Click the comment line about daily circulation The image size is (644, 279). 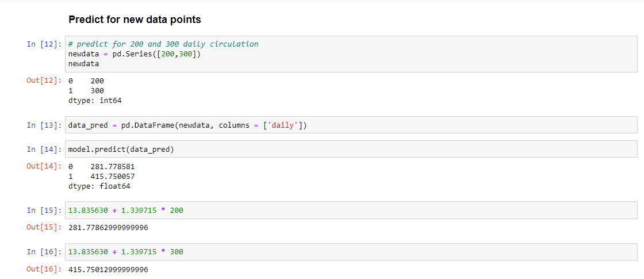tap(163, 44)
